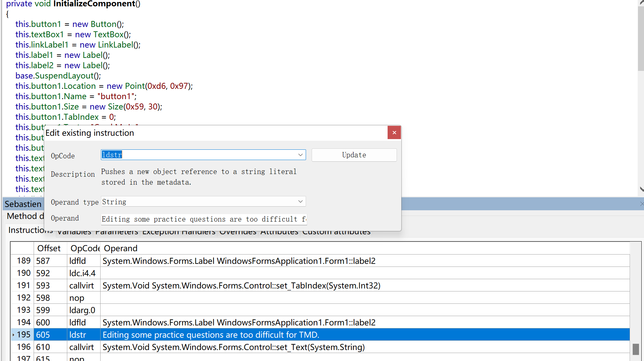The image size is (644, 361).
Task: Select instruction row 190 ldc.i4.4
Action: pyautogui.click(x=320, y=273)
